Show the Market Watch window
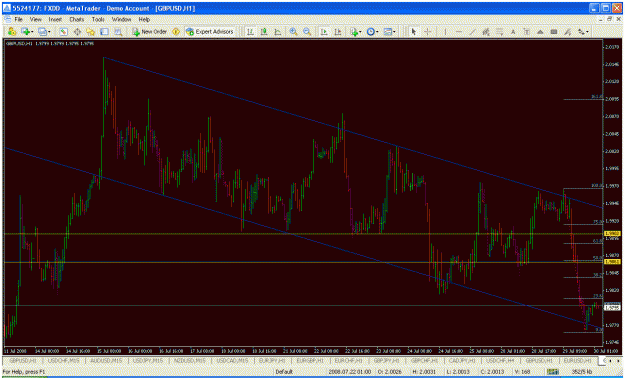This screenshot has width=625, height=378. coord(63,32)
